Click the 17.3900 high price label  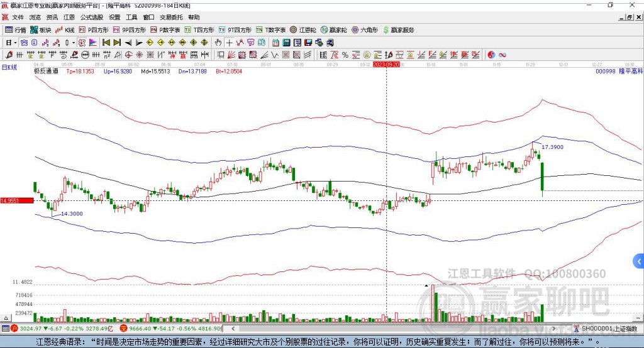[552, 147]
